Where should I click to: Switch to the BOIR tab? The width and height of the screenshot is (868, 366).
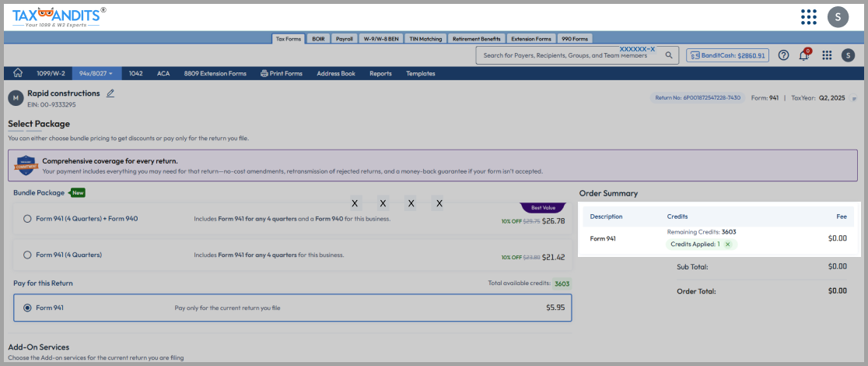[318, 39]
